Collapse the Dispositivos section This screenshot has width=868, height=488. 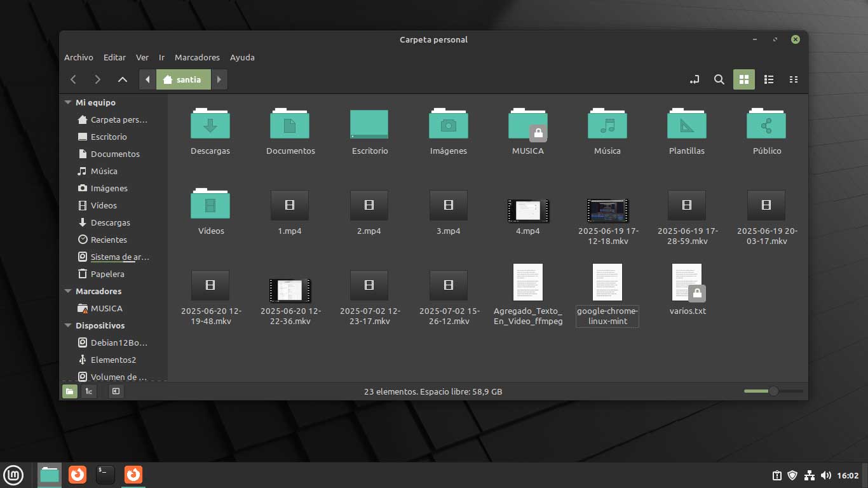(x=69, y=325)
